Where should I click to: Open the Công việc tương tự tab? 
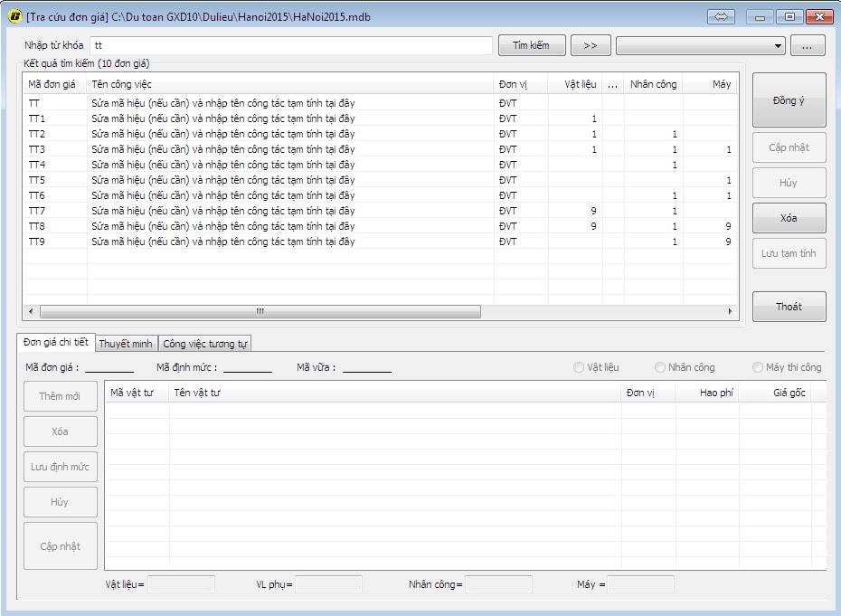(205, 344)
